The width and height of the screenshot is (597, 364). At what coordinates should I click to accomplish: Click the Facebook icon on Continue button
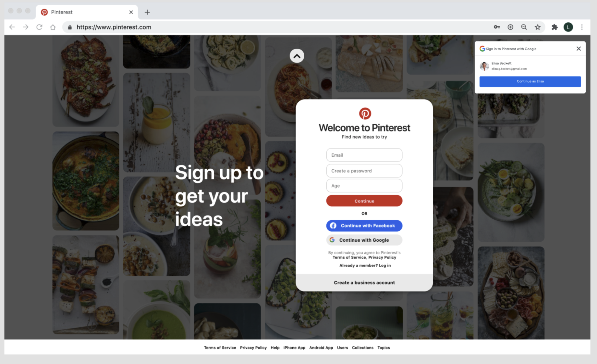(x=334, y=226)
